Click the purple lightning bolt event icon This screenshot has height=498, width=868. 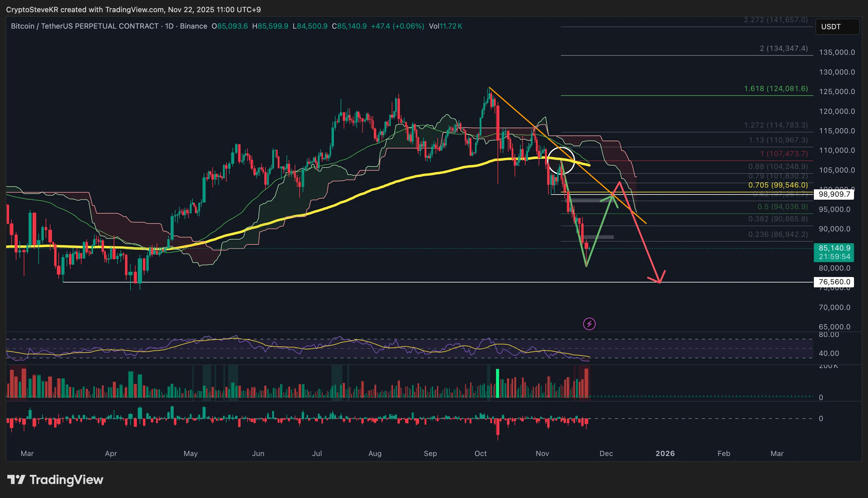(x=589, y=324)
